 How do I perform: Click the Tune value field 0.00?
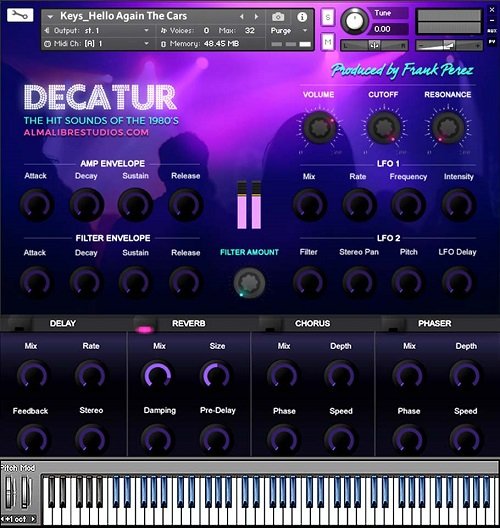[387, 29]
